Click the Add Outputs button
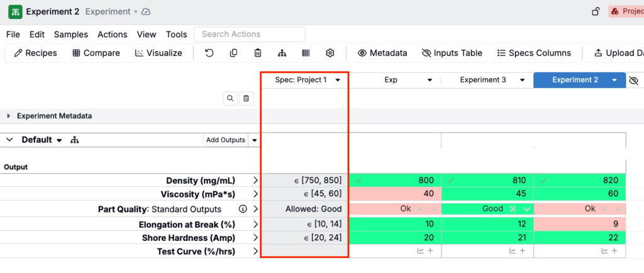 point(225,140)
